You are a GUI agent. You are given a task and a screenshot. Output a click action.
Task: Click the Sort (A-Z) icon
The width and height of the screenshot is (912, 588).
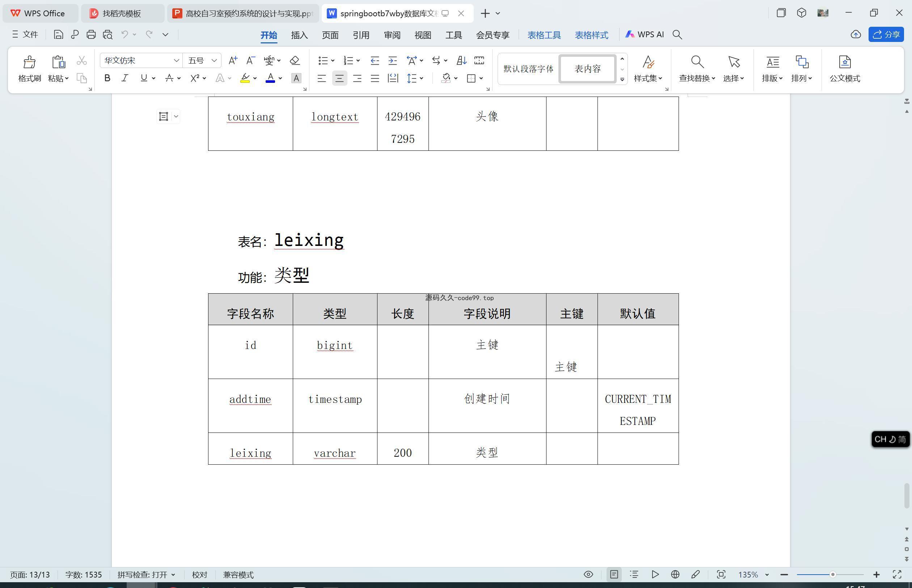click(x=461, y=60)
